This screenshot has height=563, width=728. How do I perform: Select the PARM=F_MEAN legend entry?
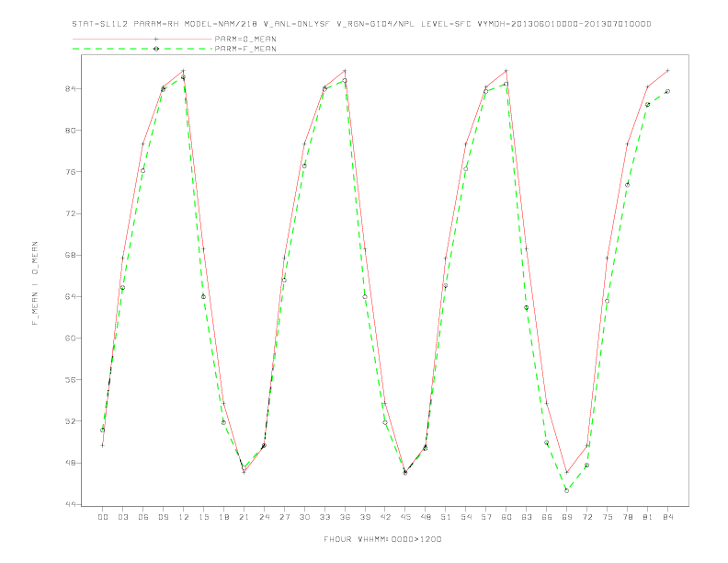(245, 49)
